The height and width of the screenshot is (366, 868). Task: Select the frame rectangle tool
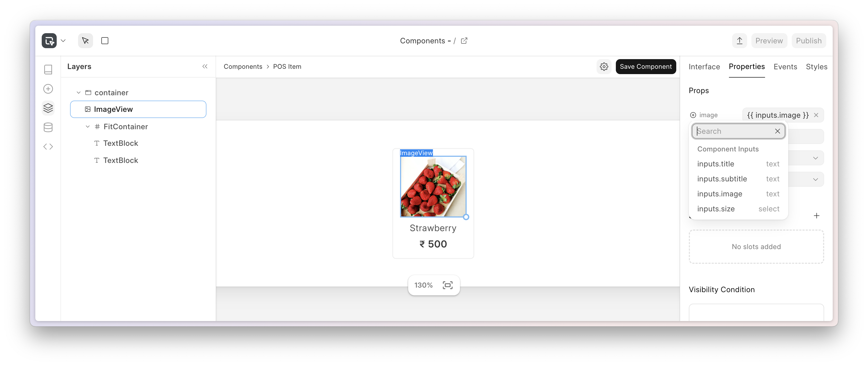[x=105, y=41]
